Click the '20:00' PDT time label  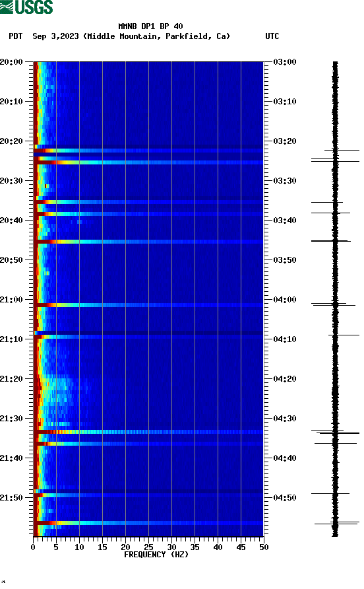click(x=11, y=62)
